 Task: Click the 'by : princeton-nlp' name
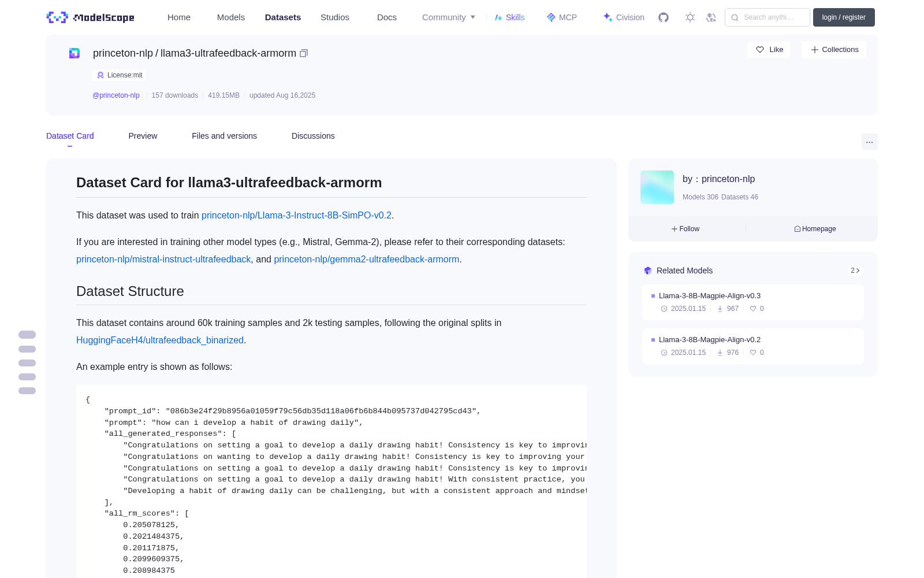click(x=719, y=179)
